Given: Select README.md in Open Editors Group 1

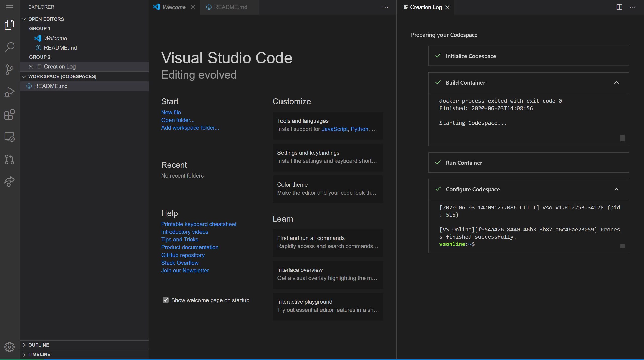Looking at the screenshot, I should click(x=84, y=48).
